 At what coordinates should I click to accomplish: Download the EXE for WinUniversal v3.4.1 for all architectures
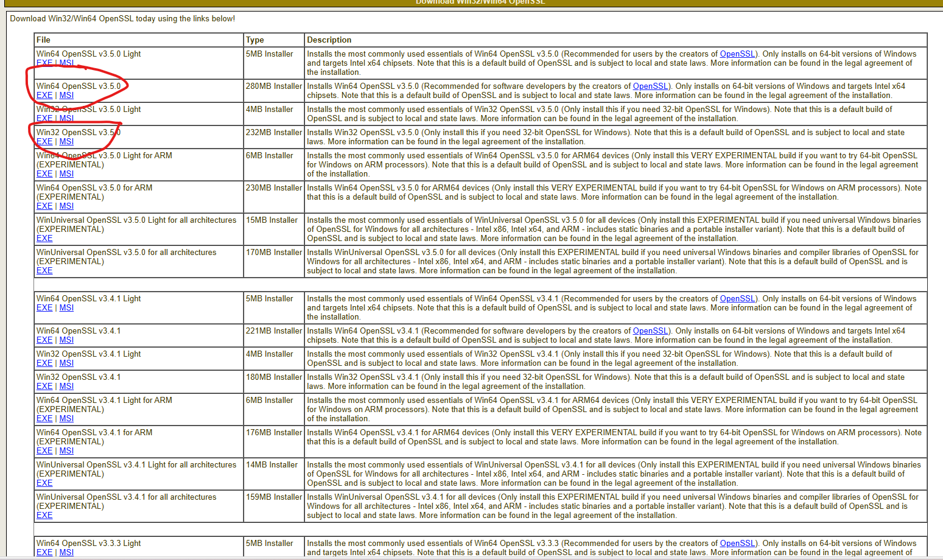click(44, 515)
